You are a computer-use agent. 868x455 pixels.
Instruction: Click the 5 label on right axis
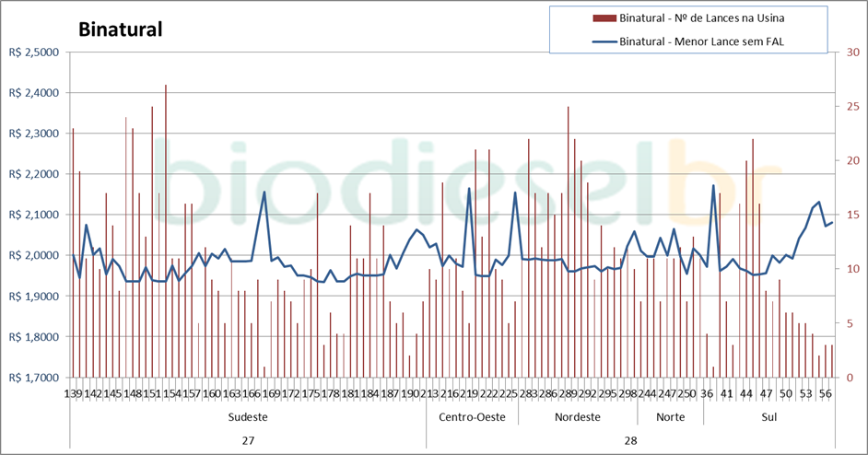tap(850, 323)
